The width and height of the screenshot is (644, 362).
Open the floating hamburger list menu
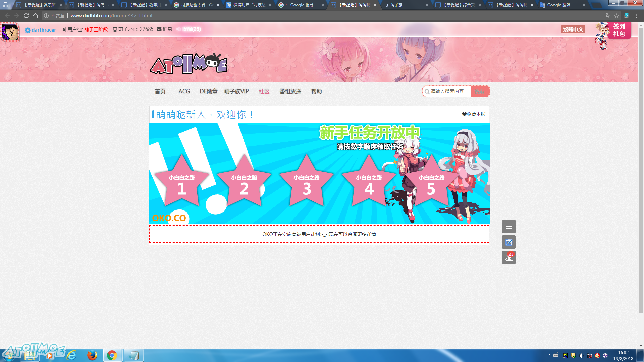(509, 227)
